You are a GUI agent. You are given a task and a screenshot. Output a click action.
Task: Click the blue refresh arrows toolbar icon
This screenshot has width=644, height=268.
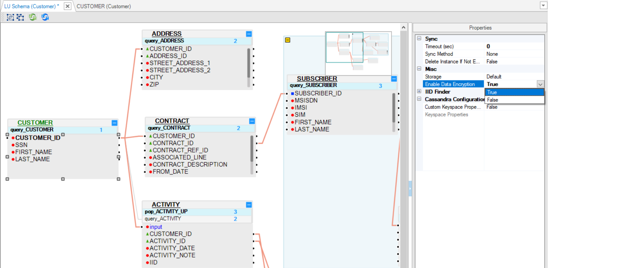pos(45,17)
